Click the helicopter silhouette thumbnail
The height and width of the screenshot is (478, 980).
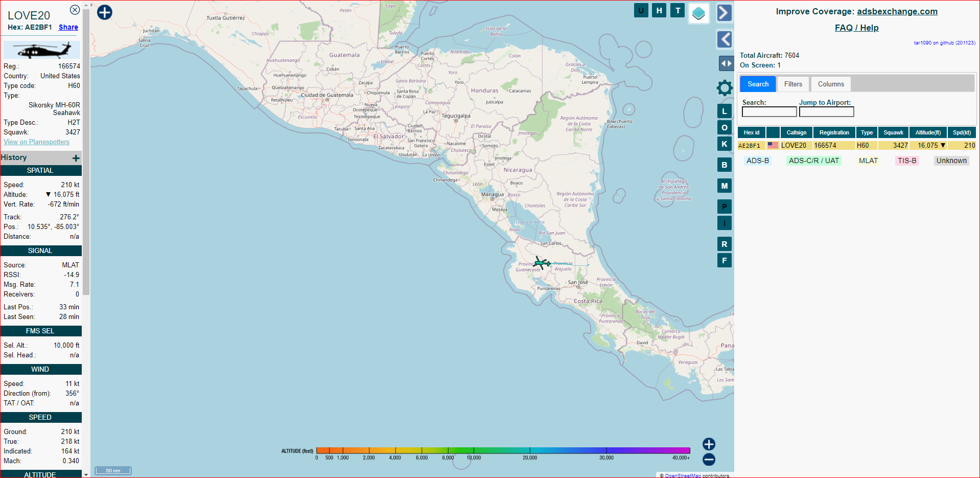pos(42,50)
